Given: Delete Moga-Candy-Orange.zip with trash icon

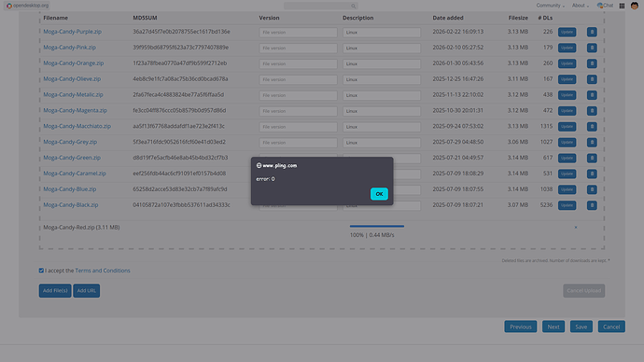Looking at the screenshot, I should tap(592, 63).
